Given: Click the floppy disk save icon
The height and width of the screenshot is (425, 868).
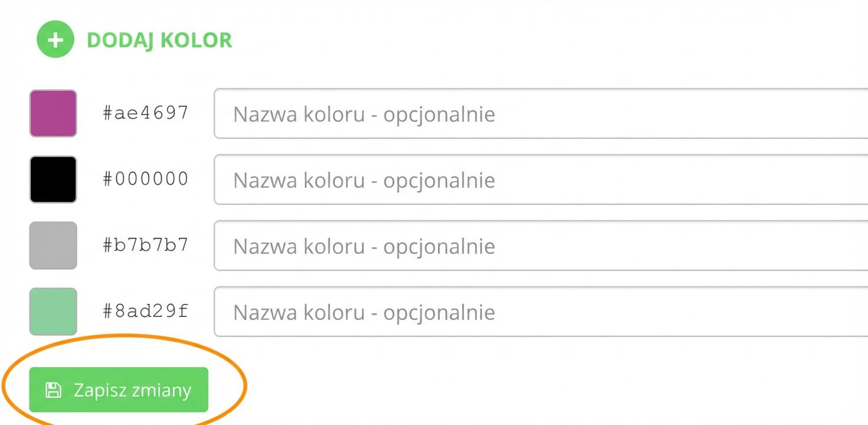Looking at the screenshot, I should tap(54, 390).
